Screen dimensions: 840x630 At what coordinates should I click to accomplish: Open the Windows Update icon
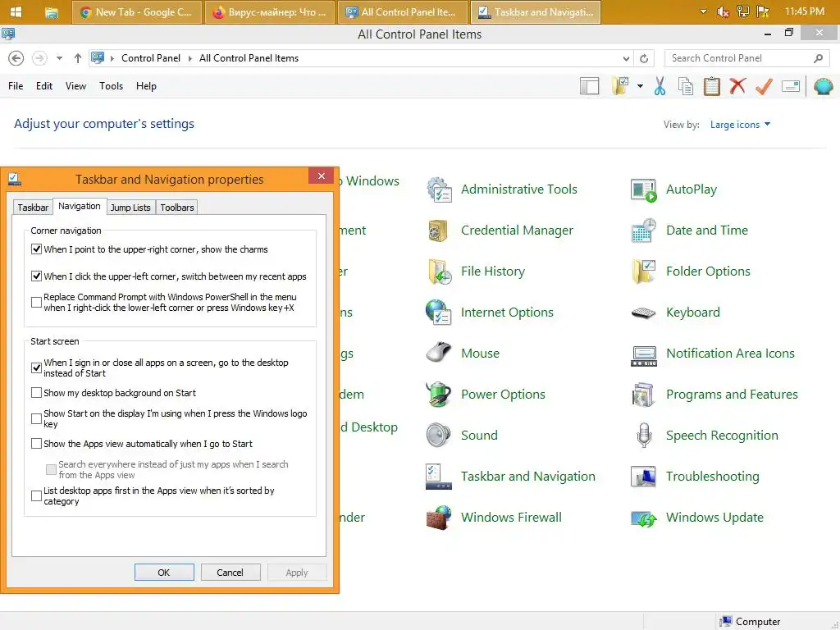[643, 518]
